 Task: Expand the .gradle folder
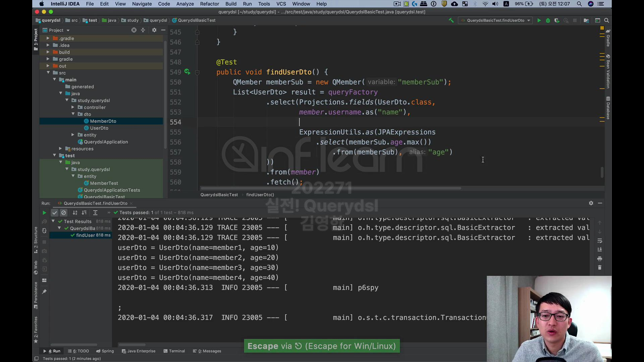coord(48,38)
